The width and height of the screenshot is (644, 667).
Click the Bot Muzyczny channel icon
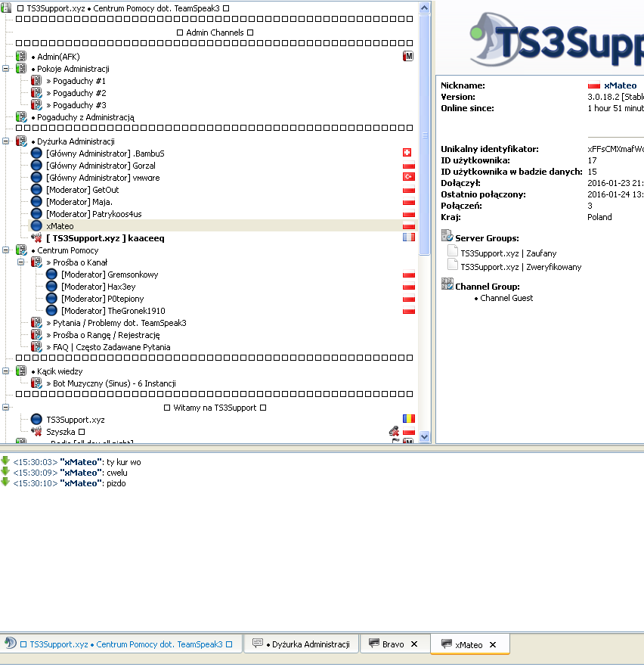[36, 383]
